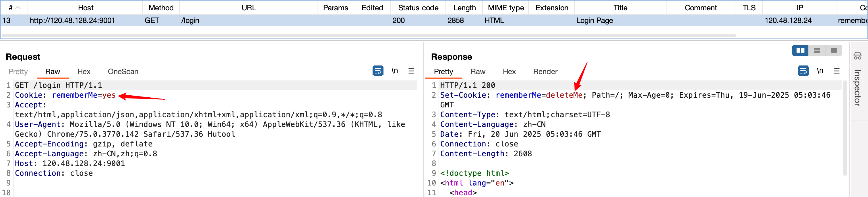The image size is (868, 197).
Task: Open the OneScan tab in Request
Action: pos(123,72)
